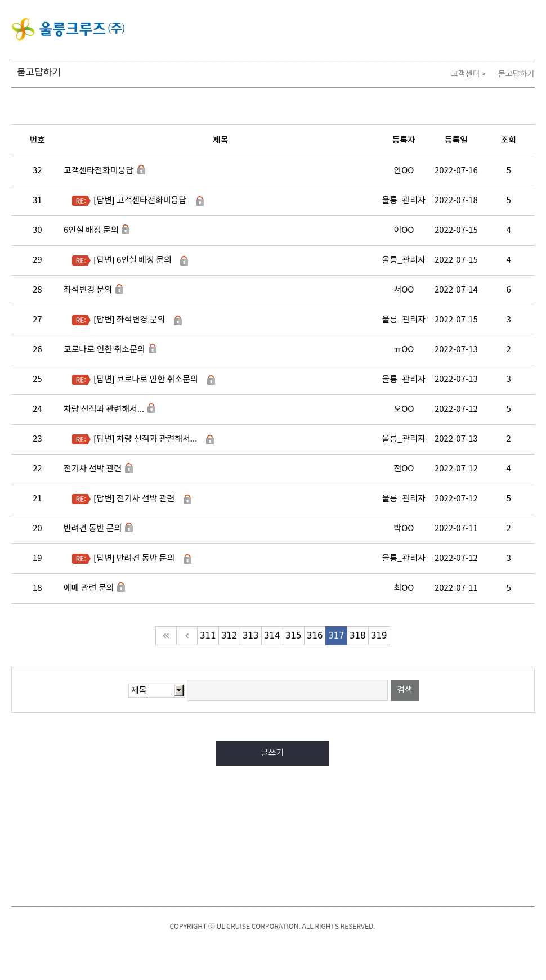
Task: Click the 검색 search button
Action: 404,690
